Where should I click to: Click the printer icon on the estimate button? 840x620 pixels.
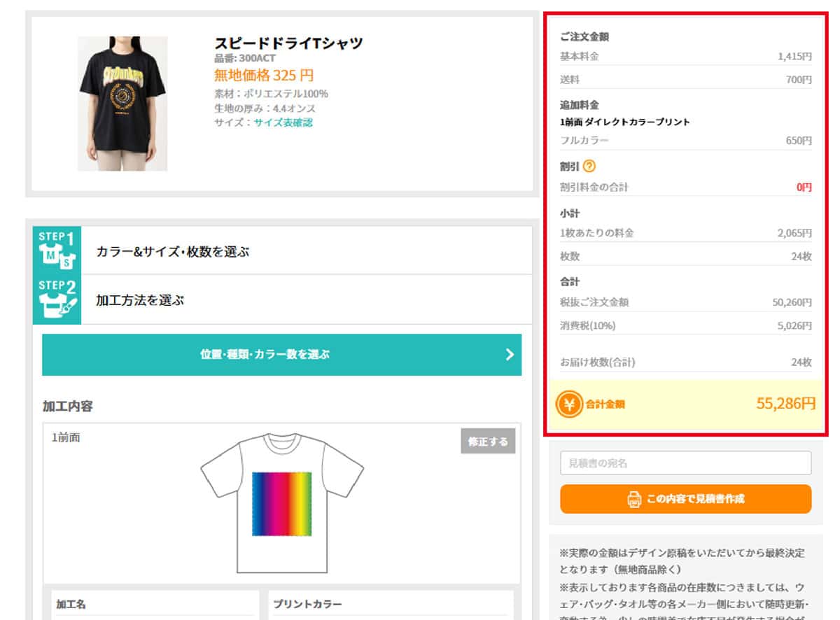tap(636, 499)
